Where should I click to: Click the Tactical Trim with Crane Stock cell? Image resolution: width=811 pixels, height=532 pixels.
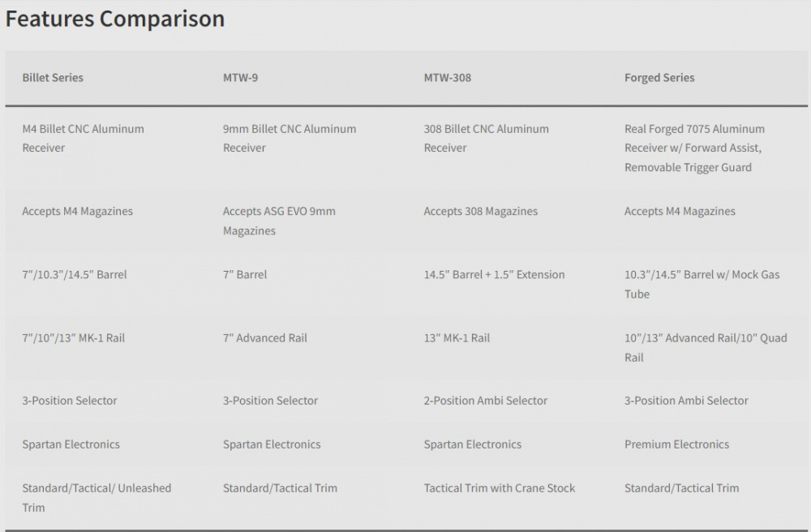coord(499,488)
